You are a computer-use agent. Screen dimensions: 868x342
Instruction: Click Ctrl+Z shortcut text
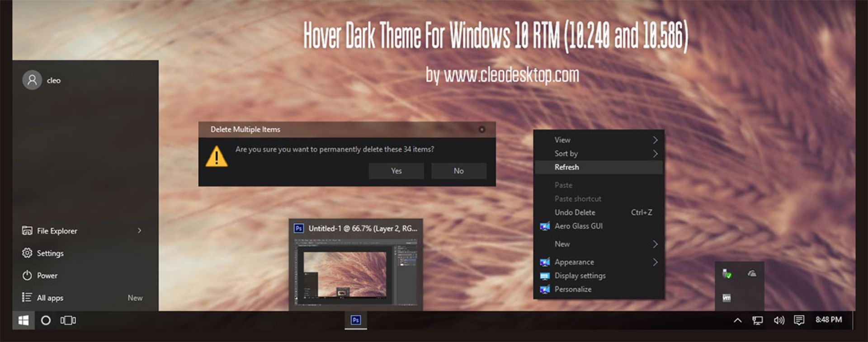(642, 212)
